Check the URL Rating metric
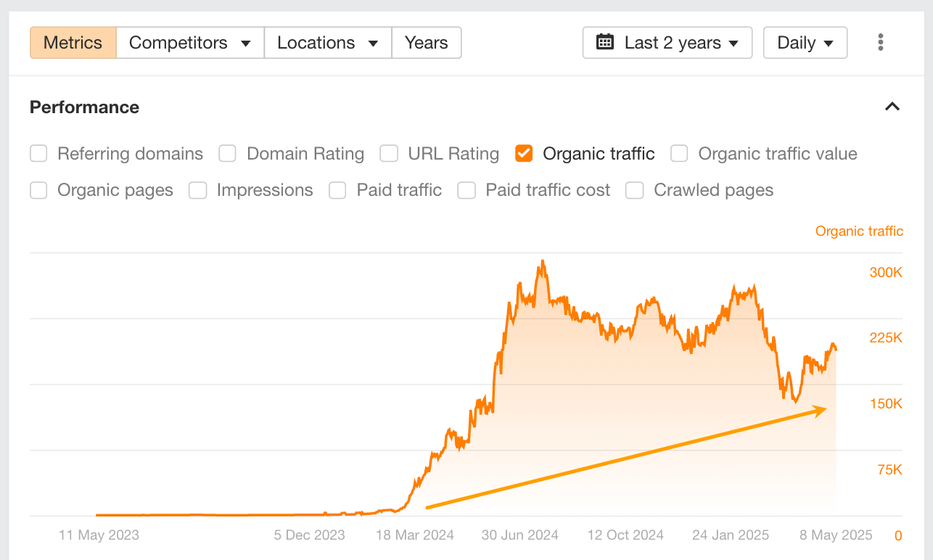Viewport: 933px width, 560px height. pyautogui.click(x=389, y=154)
